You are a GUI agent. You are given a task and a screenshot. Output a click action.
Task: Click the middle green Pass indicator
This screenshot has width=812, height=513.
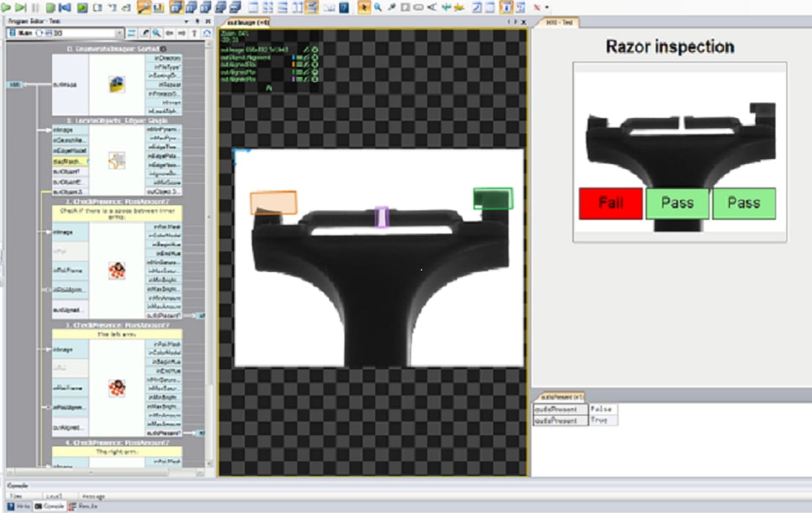pos(677,203)
